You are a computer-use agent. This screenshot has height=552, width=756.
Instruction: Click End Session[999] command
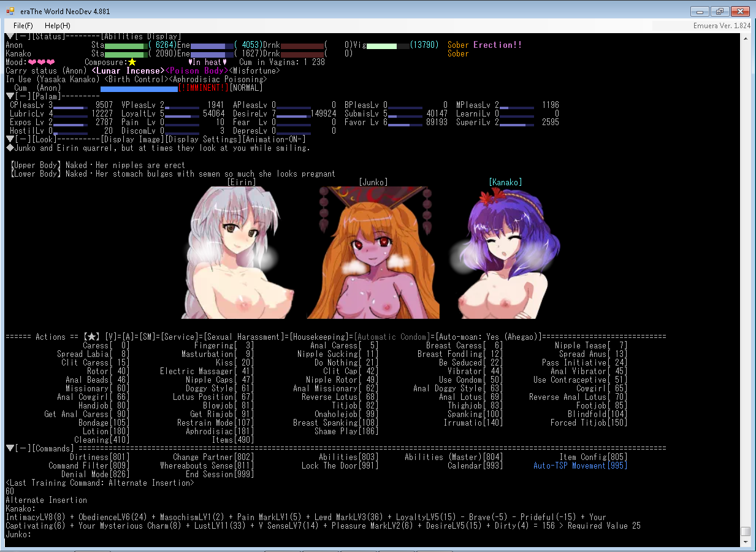pyautogui.click(x=220, y=474)
